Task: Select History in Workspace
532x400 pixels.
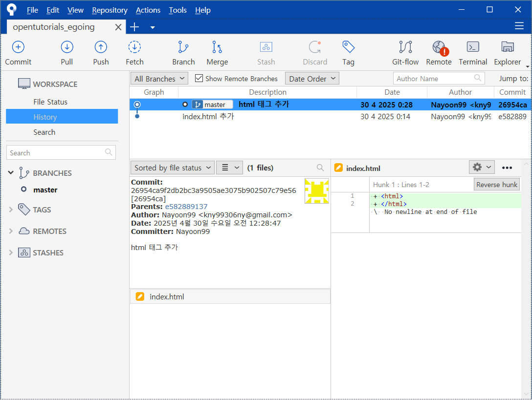Action: pyautogui.click(x=62, y=117)
